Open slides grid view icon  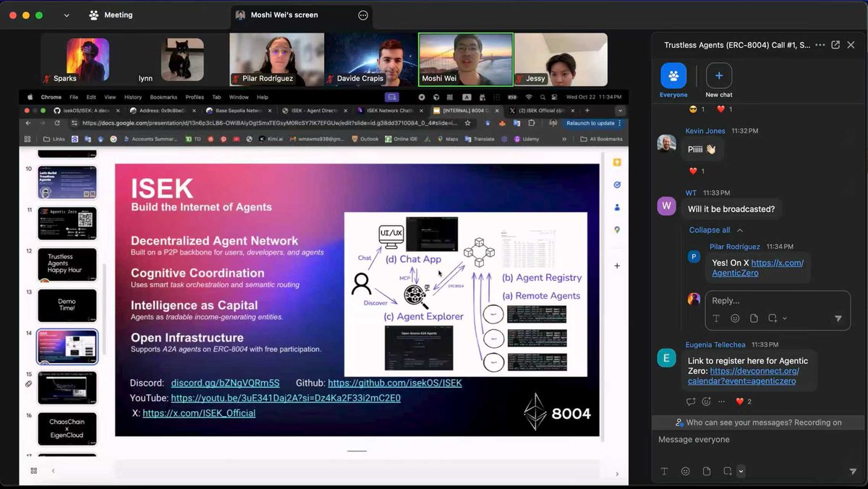tap(33, 471)
